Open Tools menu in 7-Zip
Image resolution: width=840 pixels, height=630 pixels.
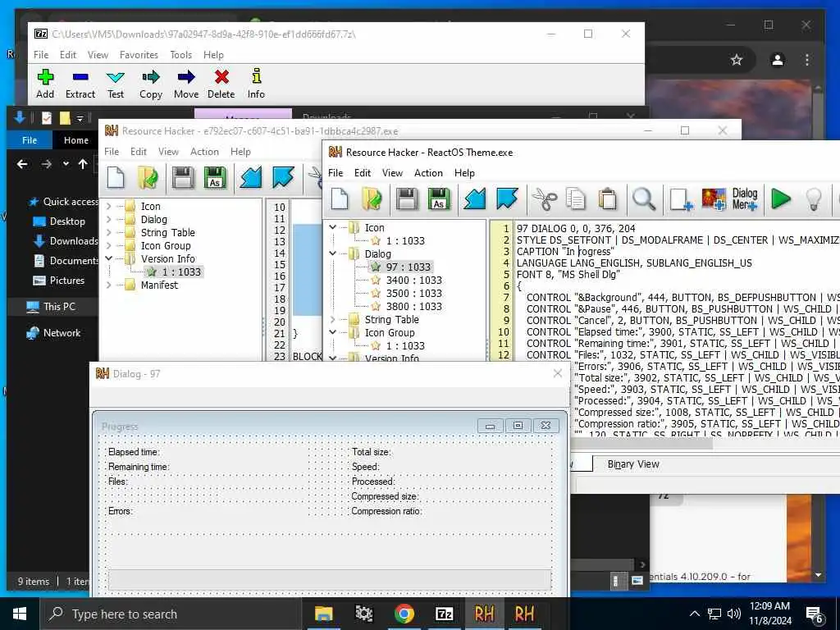[x=180, y=55]
